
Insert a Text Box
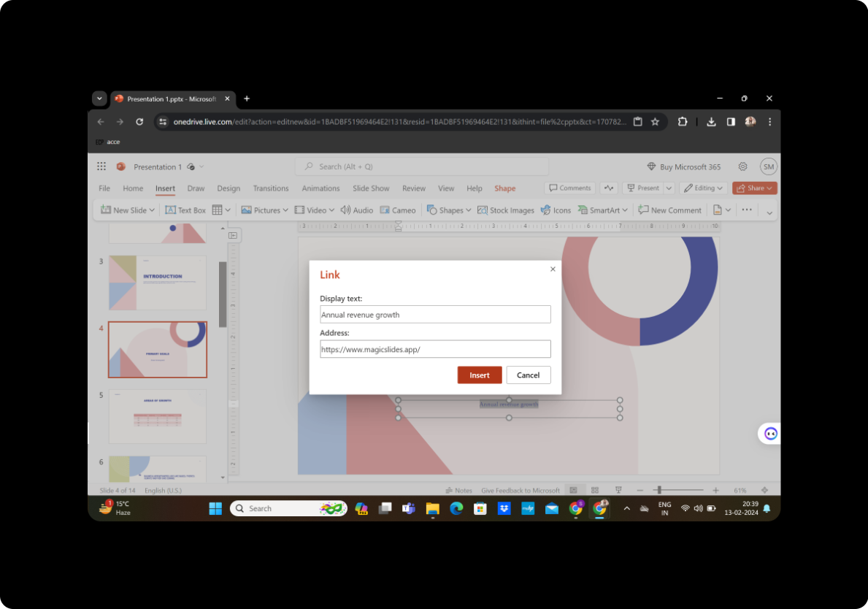click(x=185, y=210)
